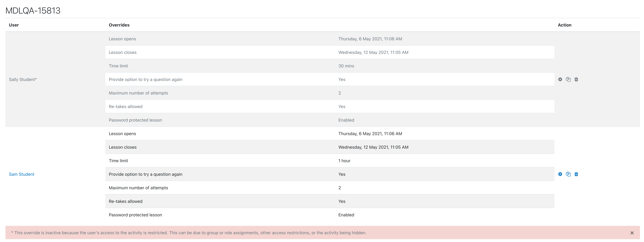This screenshot has width=644, height=242.
Task: Click Sam's 'Thursday, 6 May 2021, 11:06 AM' date
Action: tap(370, 134)
